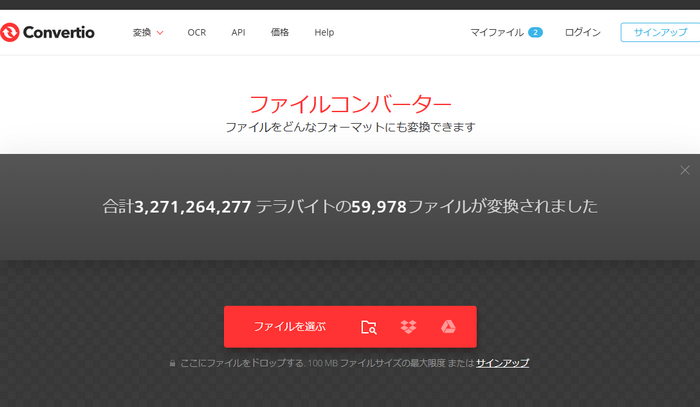Click the ファイルコンバーター heading
This screenshot has height=407, width=700.
[x=350, y=104]
